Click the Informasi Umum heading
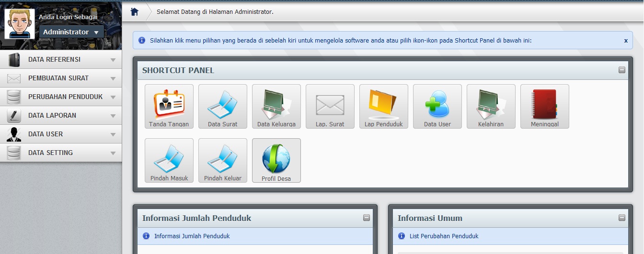Screen dimensions: 644x254 click(x=430, y=218)
